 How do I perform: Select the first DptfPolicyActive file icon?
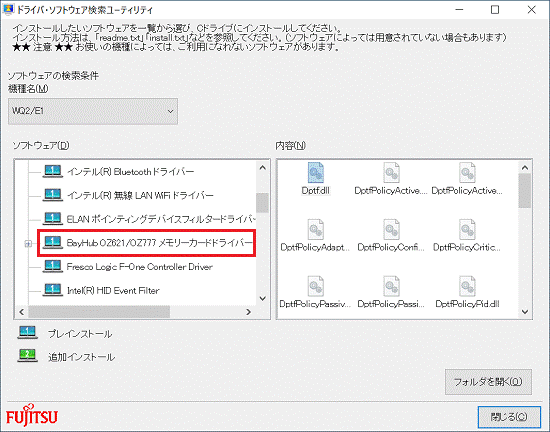pyautogui.click(x=391, y=173)
